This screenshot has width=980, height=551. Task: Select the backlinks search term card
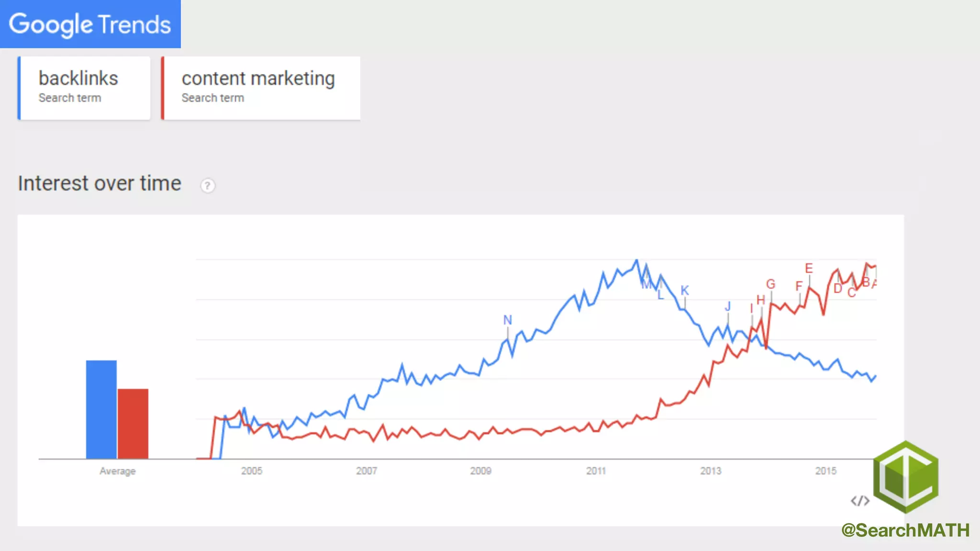click(x=84, y=88)
